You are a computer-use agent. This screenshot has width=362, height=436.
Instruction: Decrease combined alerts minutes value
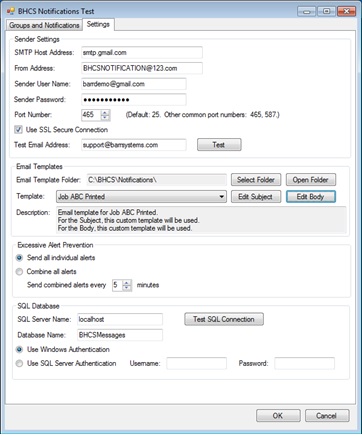click(127, 288)
